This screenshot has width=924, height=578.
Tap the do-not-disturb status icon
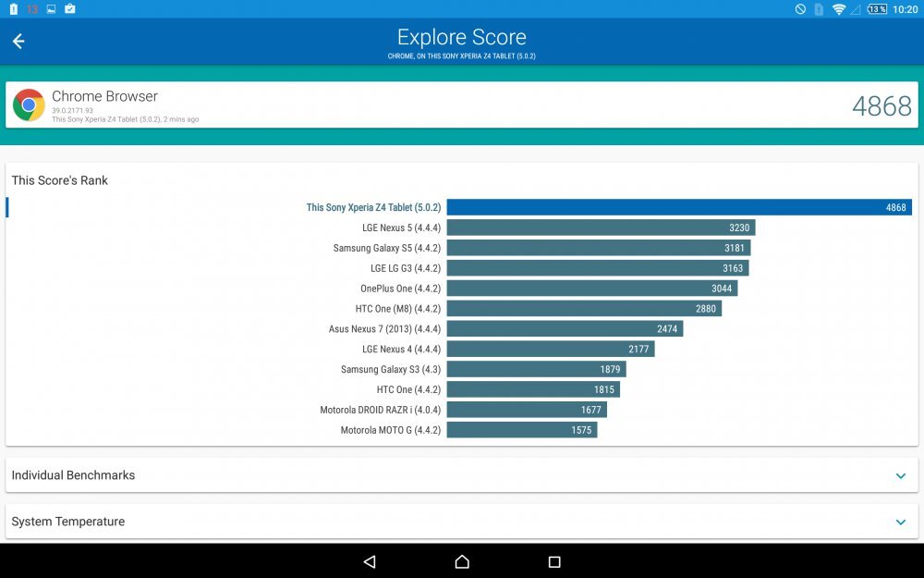point(798,8)
